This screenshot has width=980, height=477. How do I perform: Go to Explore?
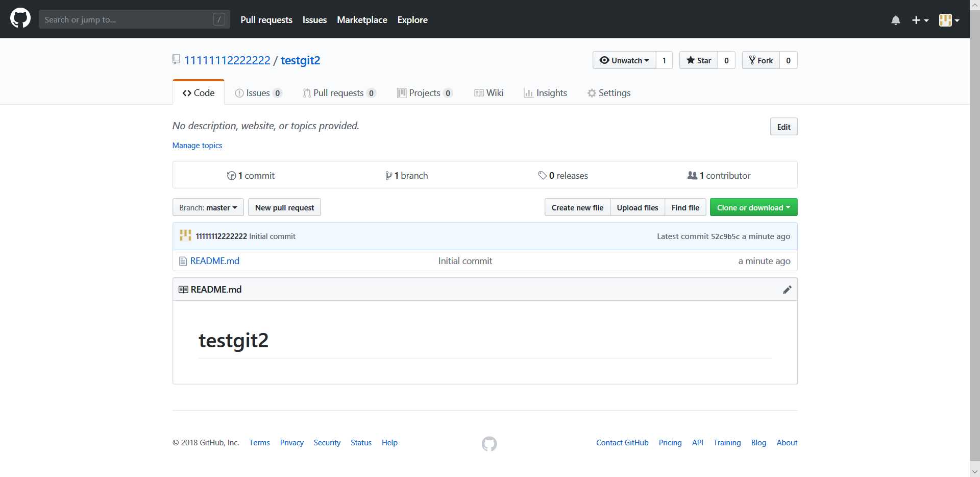[412, 20]
